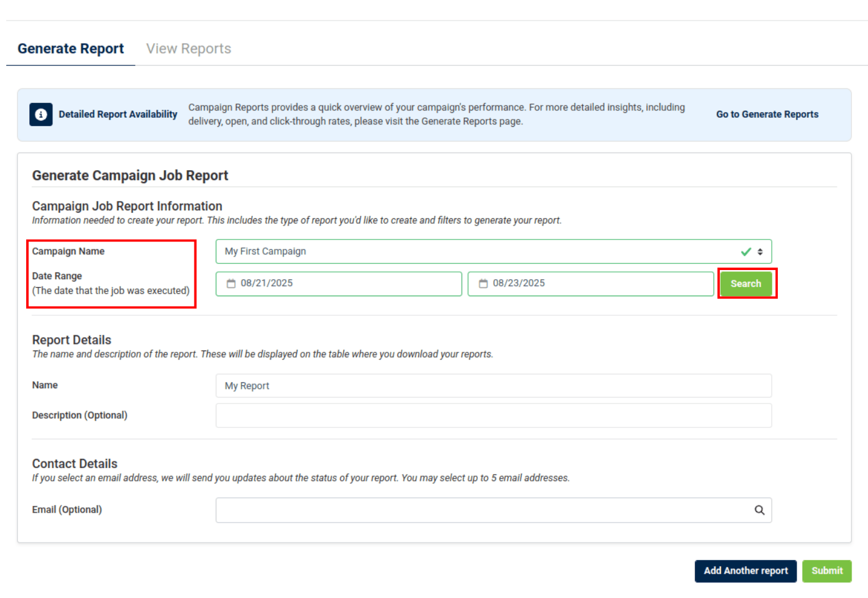Click the Campaign Name label
Image resolution: width=868 pixels, height=598 pixels.
click(68, 251)
